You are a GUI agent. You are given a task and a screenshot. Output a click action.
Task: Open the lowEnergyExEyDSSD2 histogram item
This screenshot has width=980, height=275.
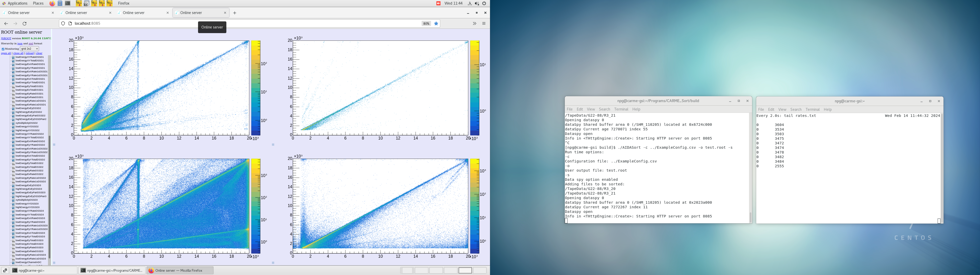(x=28, y=108)
